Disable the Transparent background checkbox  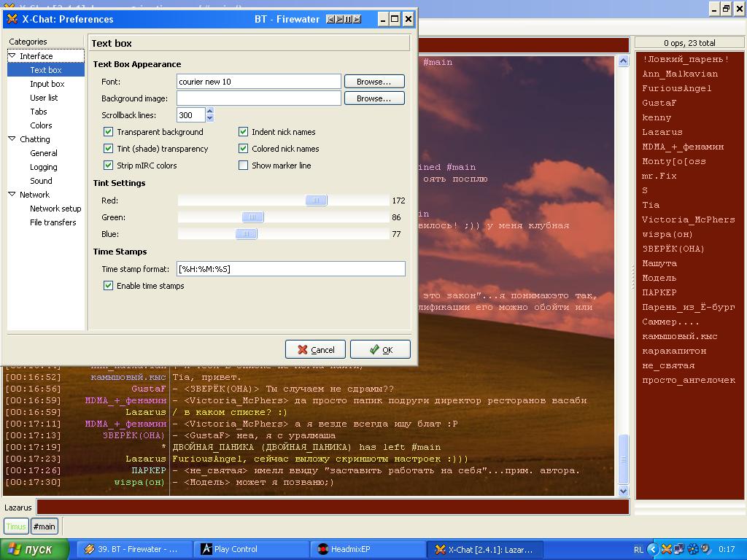[x=109, y=132]
